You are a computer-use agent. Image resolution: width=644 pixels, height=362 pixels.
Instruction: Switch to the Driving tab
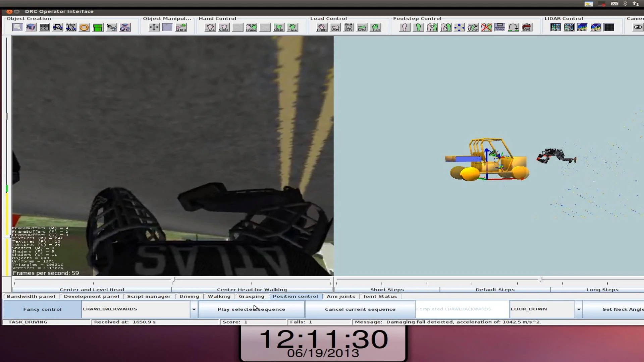(189, 296)
